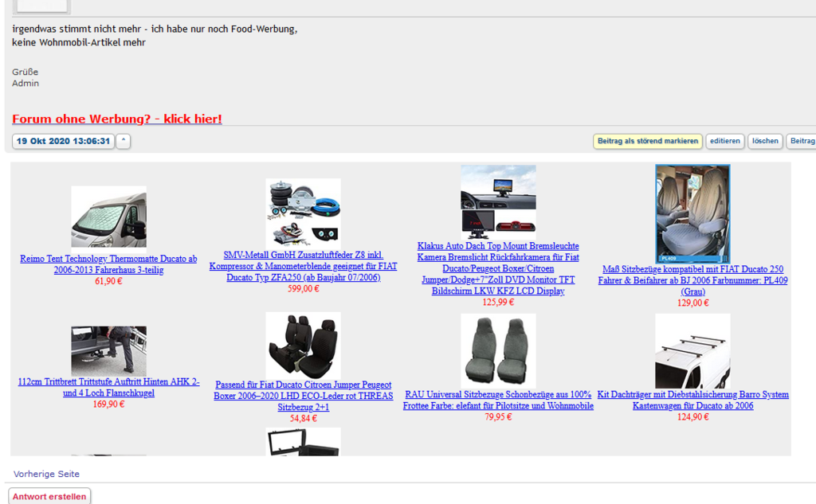Open Klakus Auto Dach Bremsleuchte Kamera link
Screen dimensions: 816x504
(498, 268)
